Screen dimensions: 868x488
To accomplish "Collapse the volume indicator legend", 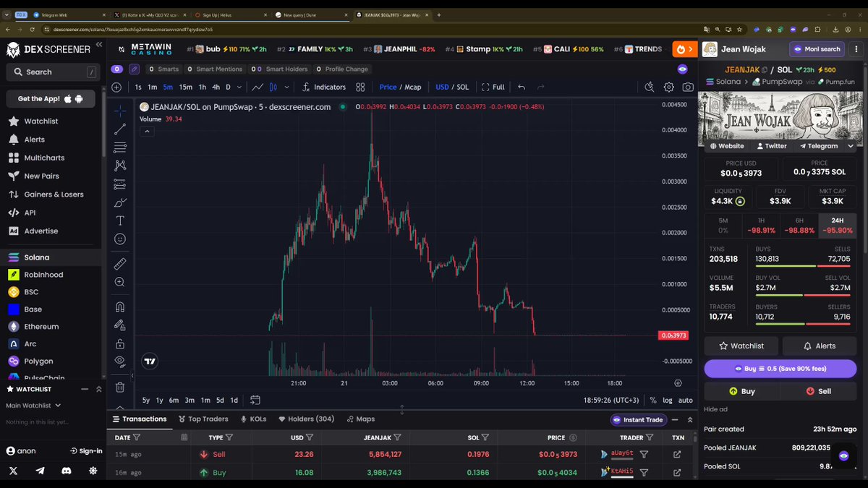I will point(147,132).
